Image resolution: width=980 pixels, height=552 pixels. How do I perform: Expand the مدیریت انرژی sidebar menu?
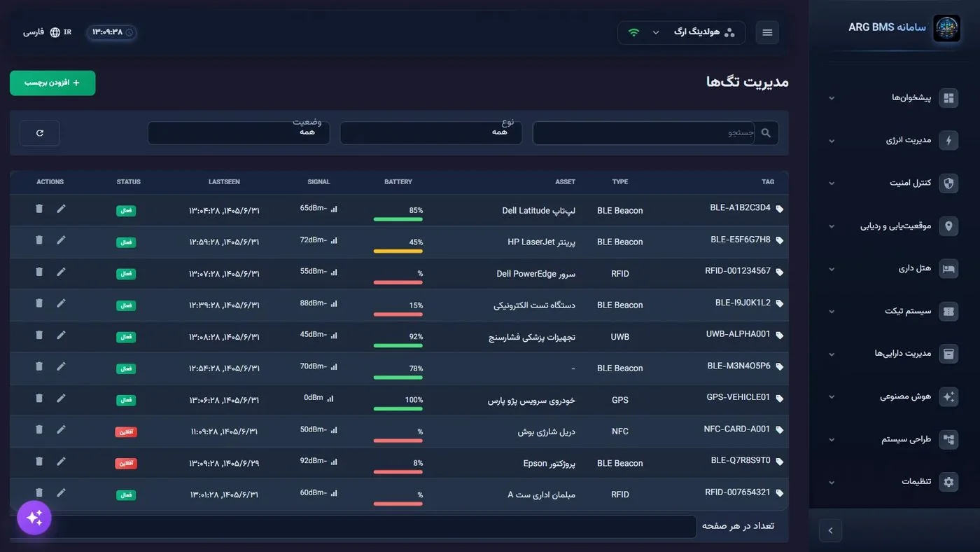click(x=894, y=141)
